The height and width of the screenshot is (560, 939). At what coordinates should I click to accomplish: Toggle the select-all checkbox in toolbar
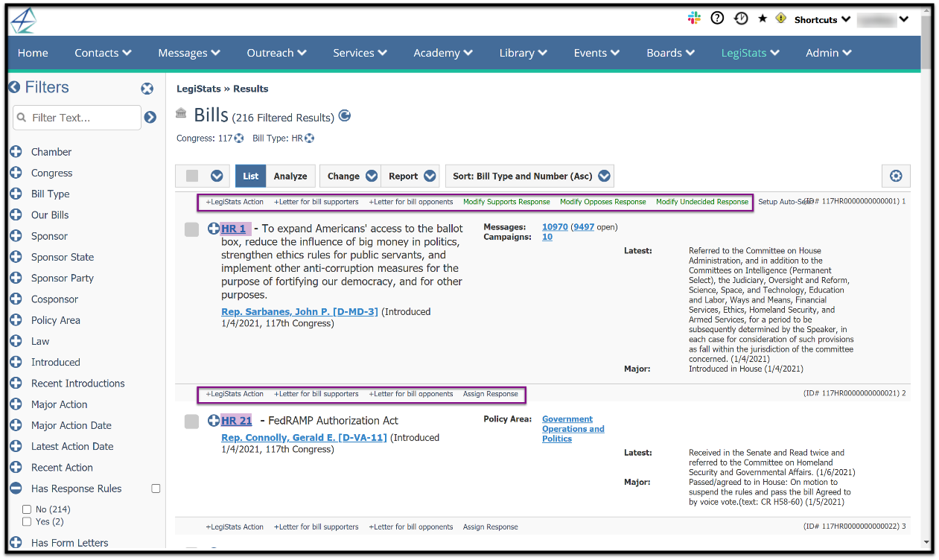[192, 176]
